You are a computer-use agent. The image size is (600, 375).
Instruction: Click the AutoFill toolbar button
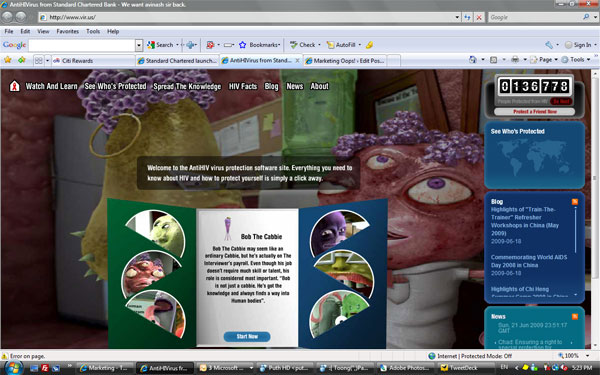(x=341, y=45)
